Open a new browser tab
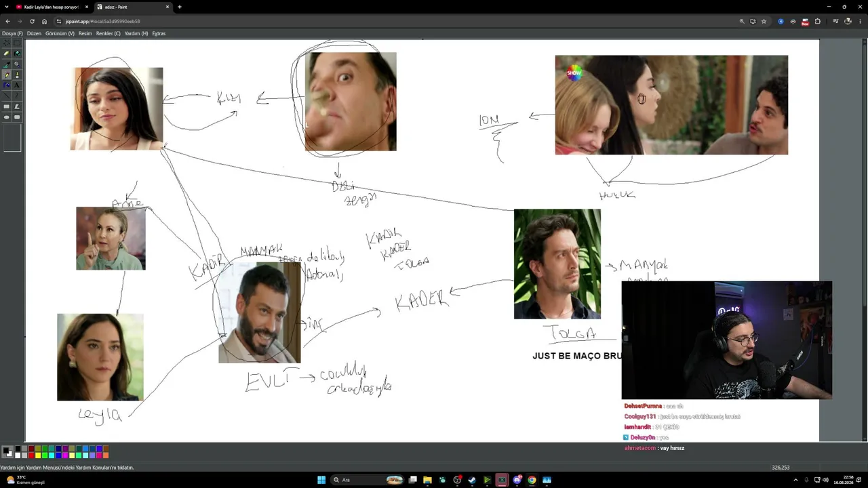This screenshot has width=868, height=488. click(x=180, y=7)
